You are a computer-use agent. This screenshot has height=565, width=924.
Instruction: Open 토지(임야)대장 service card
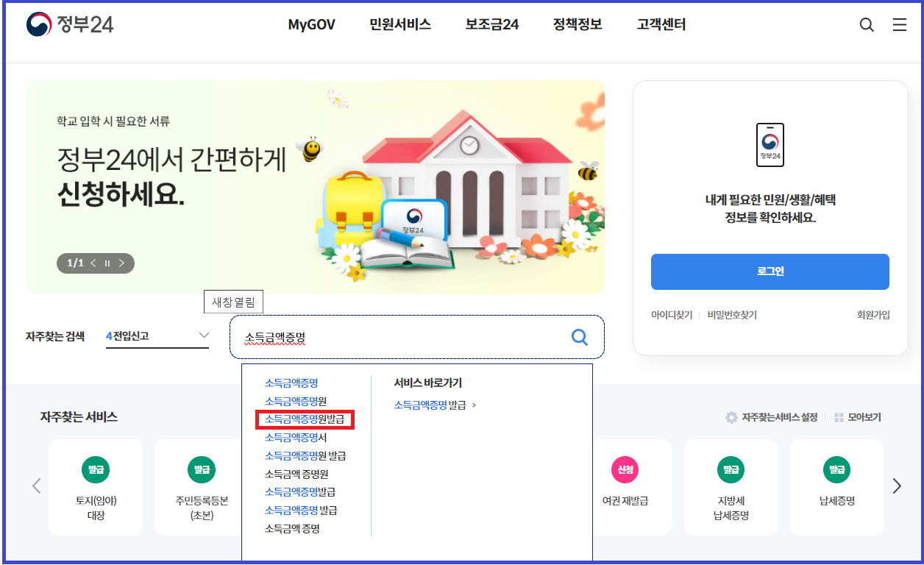(x=96, y=487)
